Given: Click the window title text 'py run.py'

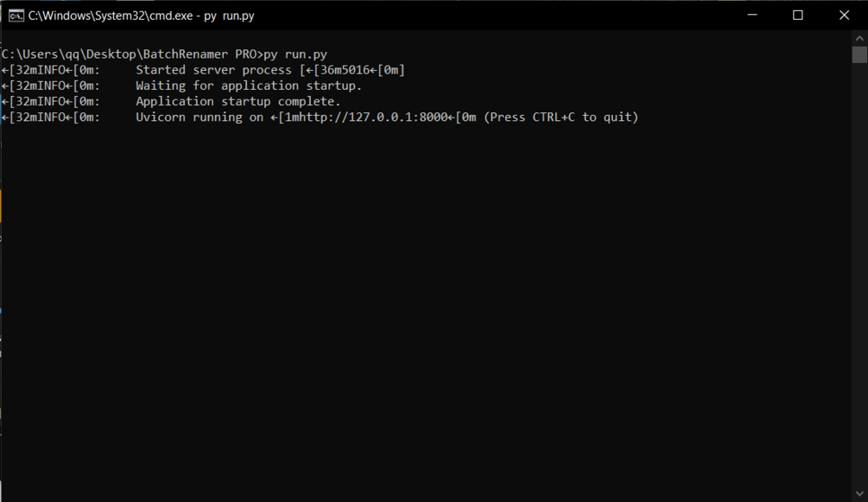Looking at the screenshot, I should tap(229, 16).
